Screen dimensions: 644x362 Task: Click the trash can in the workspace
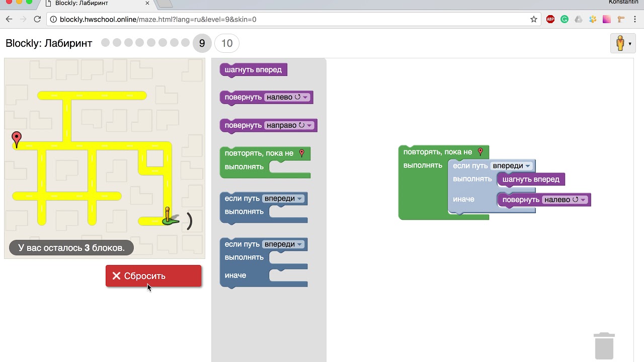(x=604, y=345)
